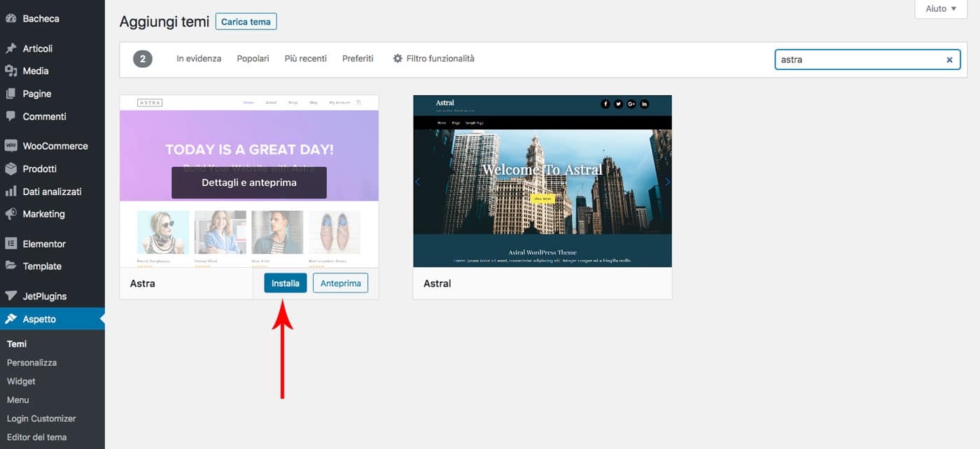
Task: Click the Pagine pages icon
Action: [x=10, y=94]
